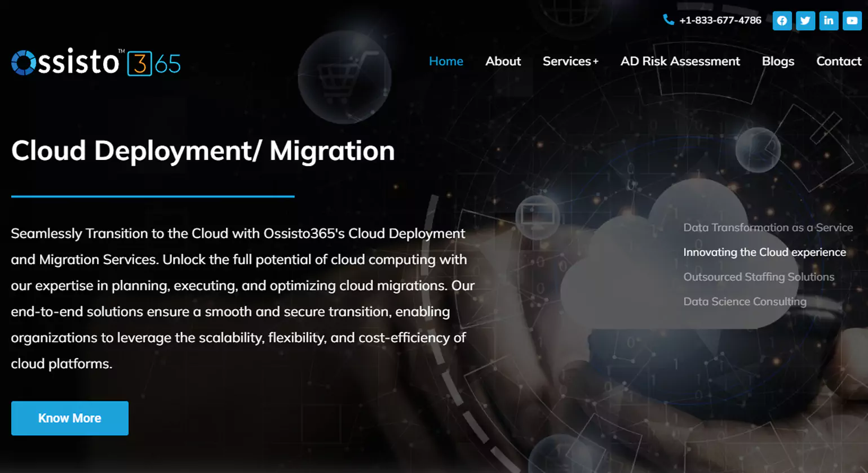This screenshot has width=868, height=473.
Task: Open the LinkedIn social icon
Action: (829, 21)
